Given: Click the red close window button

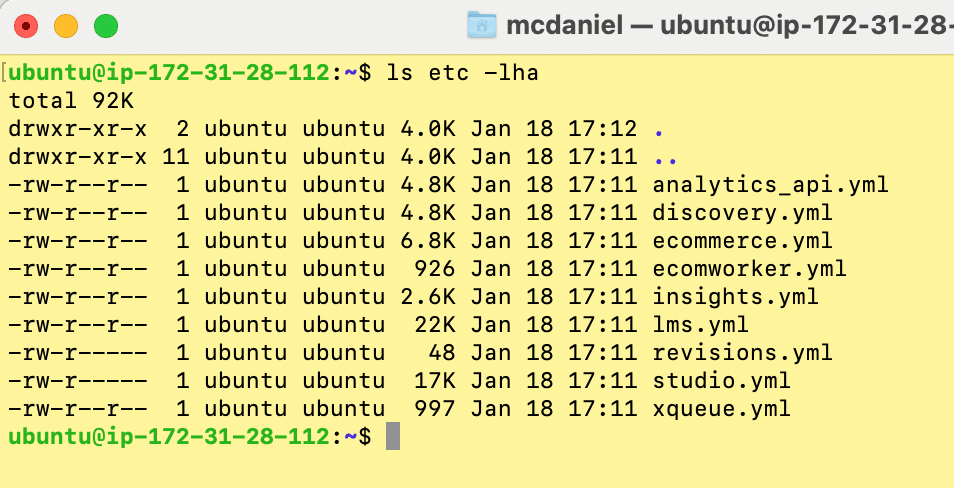Looking at the screenshot, I should (x=26, y=26).
